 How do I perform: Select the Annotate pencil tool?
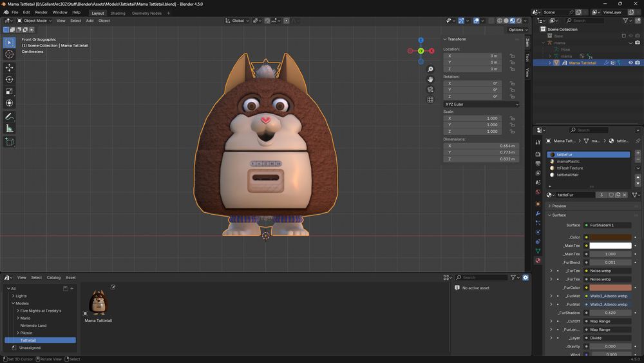[10, 117]
